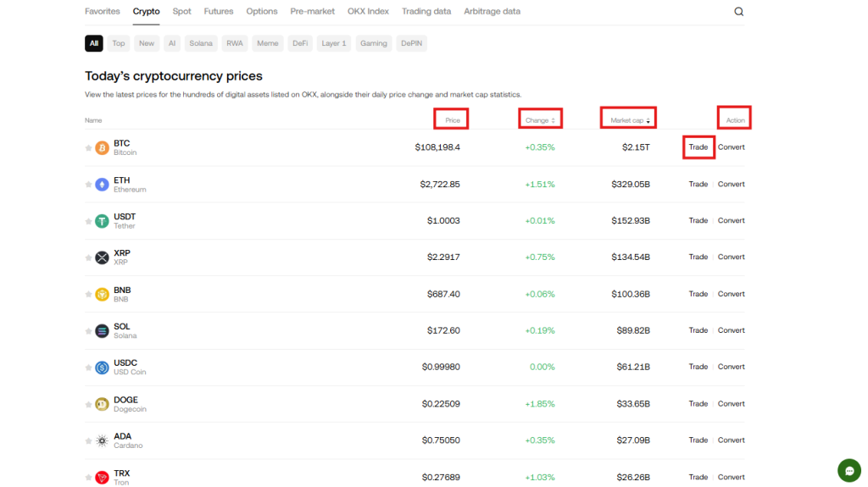
Task: Switch to the Favorites tab
Action: (x=103, y=11)
